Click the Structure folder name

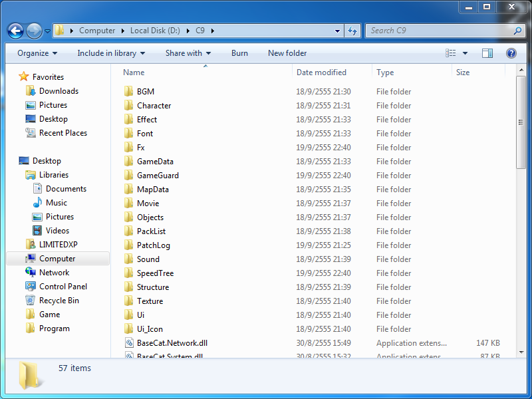[x=153, y=287]
